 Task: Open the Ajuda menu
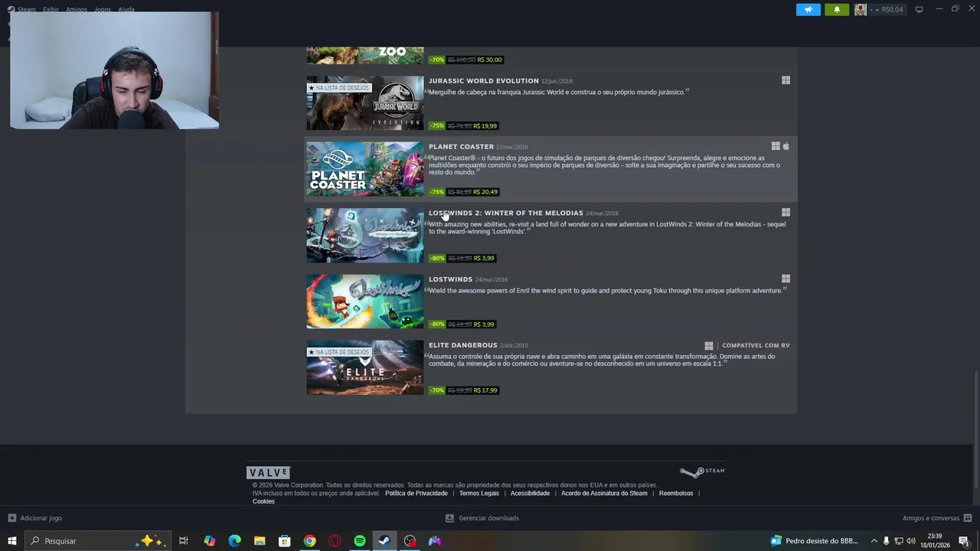126,9
